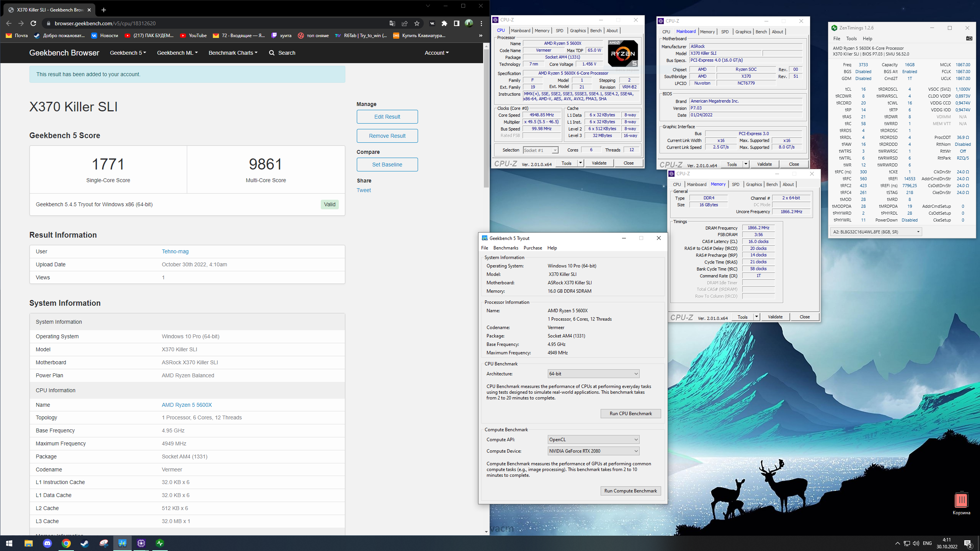Open the Tehno-mag user link
The image size is (980, 551).
pyautogui.click(x=175, y=251)
